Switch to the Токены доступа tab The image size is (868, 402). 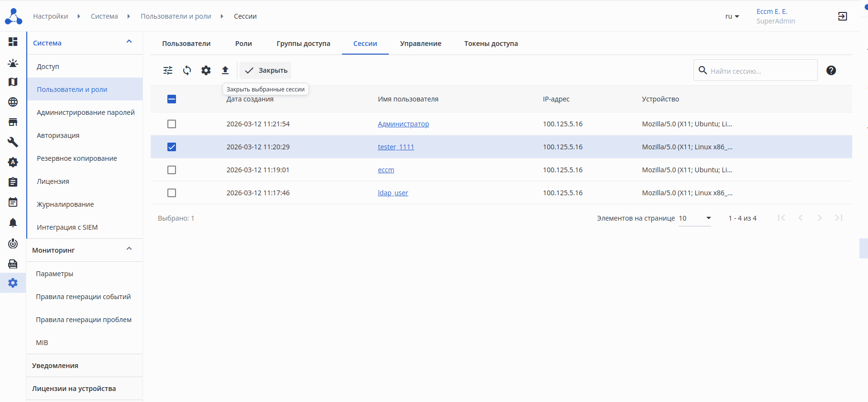coord(491,44)
